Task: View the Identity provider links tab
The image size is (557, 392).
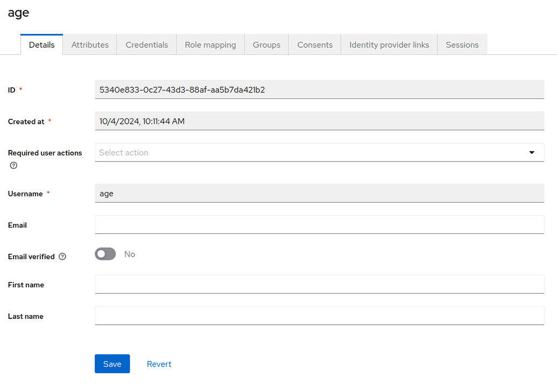Action: pyautogui.click(x=389, y=45)
